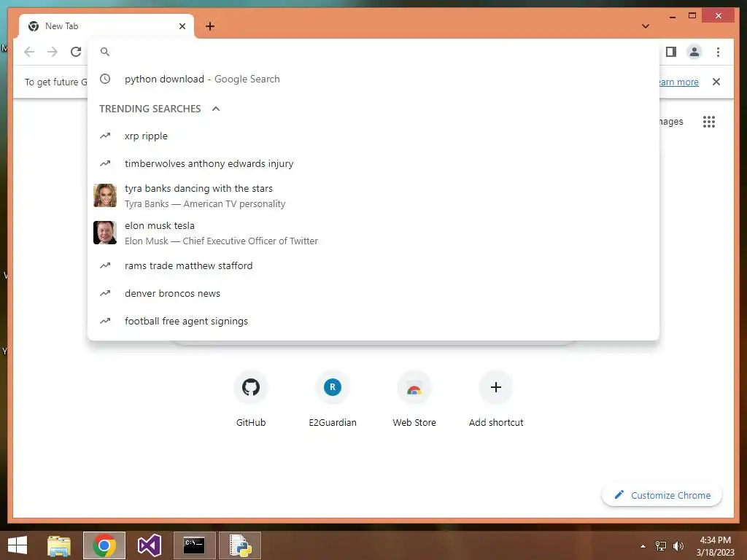747x560 pixels.
Task: Select the New Tab tab
Action: (107, 26)
